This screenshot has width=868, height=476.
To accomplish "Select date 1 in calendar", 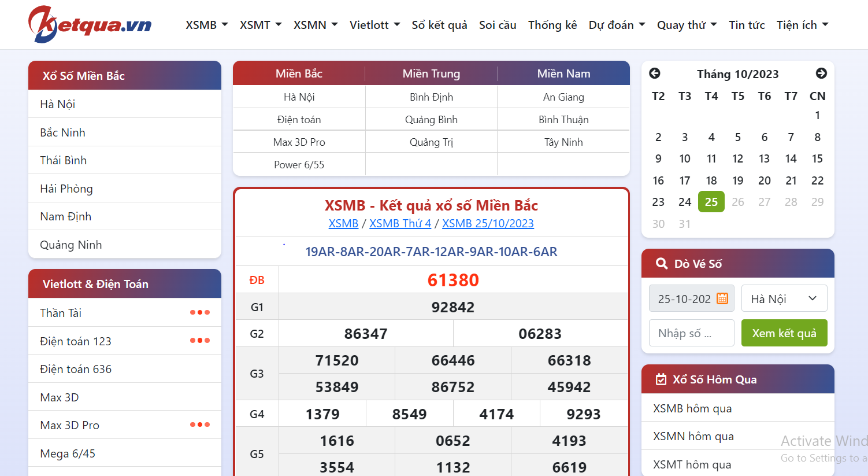I will tap(817, 115).
